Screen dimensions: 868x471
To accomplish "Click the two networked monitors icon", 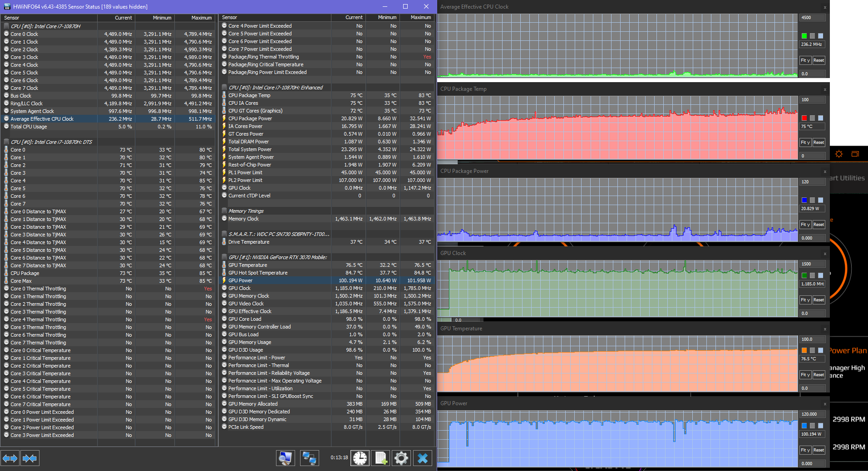I will pos(310,458).
